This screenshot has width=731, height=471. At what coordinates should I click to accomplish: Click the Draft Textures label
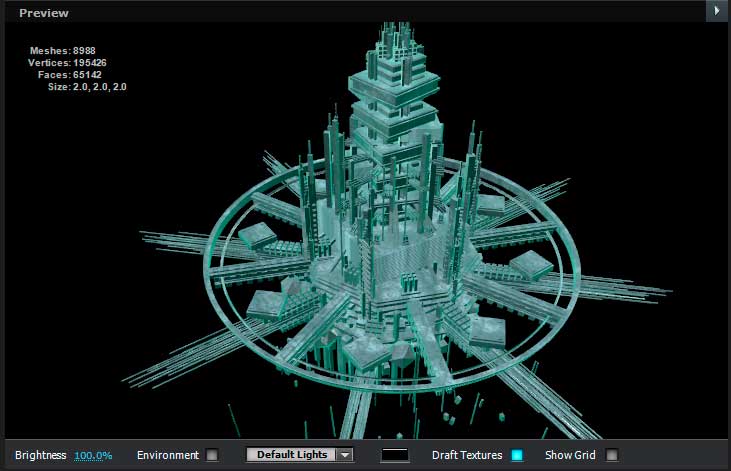click(x=467, y=455)
